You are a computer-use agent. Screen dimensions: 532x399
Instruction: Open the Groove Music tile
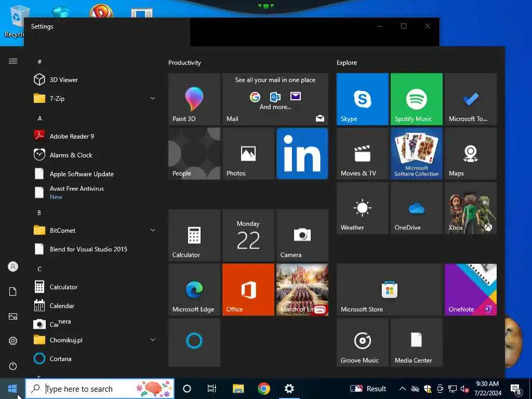[x=362, y=342]
